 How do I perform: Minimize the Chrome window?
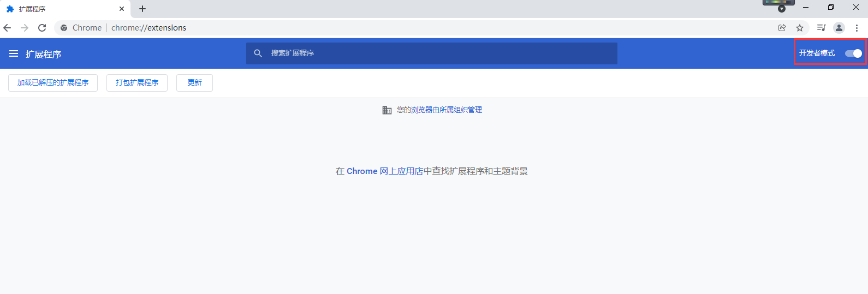pos(806,8)
